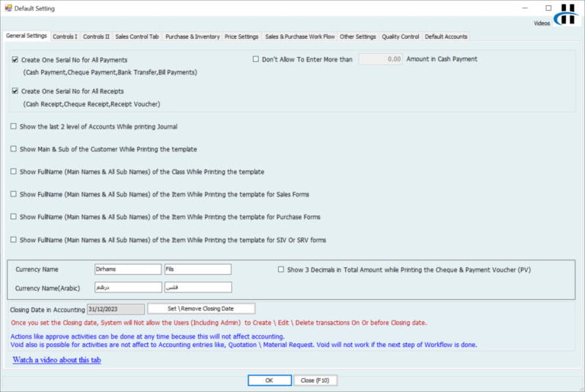Click the Videos logo icon
585x392 pixels.
[567, 14]
